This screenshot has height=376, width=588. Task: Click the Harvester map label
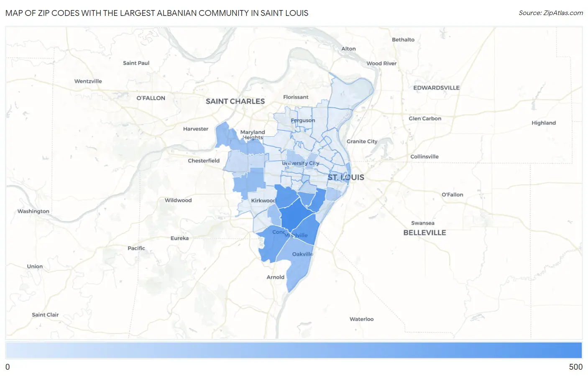coord(195,129)
